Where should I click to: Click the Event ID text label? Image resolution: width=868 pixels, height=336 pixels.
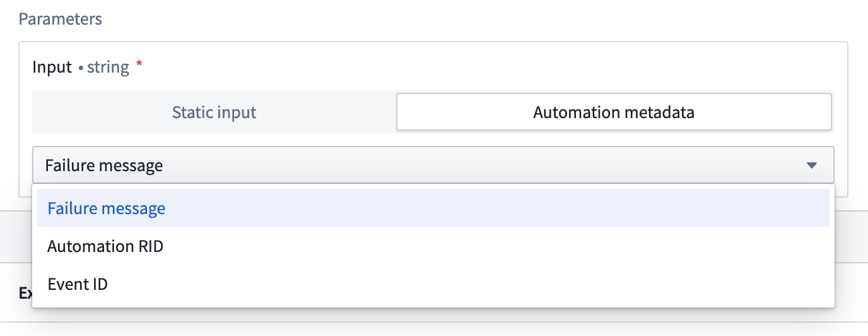(x=78, y=284)
